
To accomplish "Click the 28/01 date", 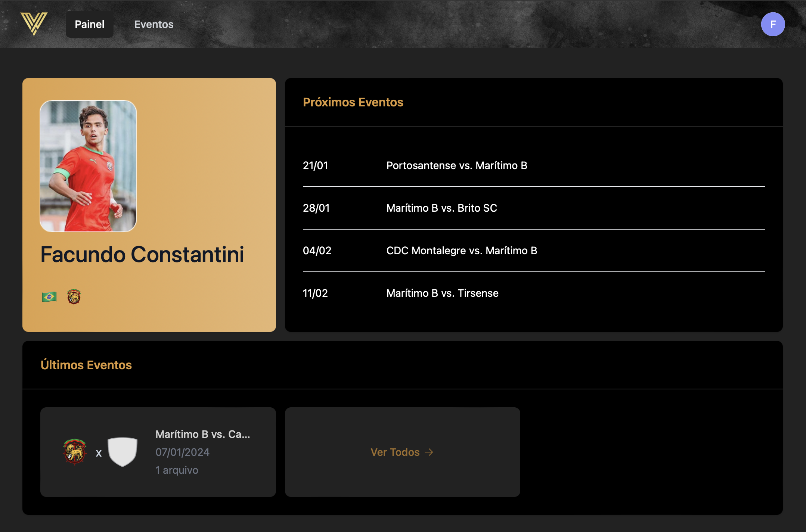I will [316, 208].
